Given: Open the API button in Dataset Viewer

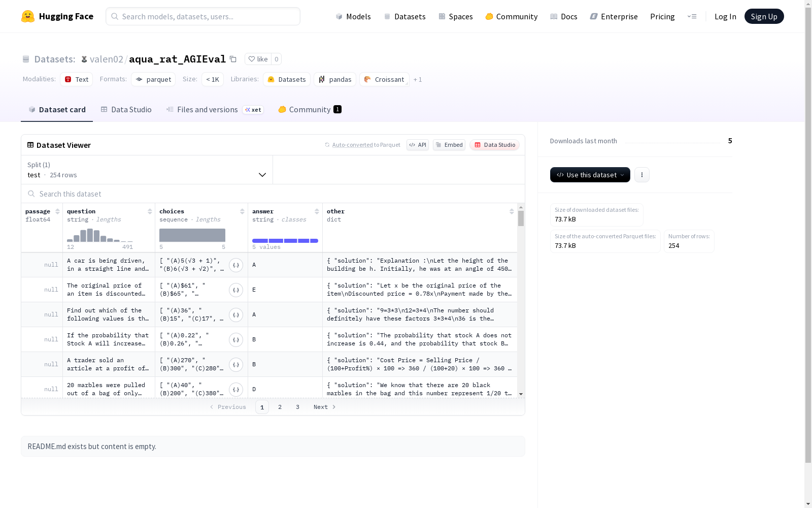Looking at the screenshot, I should [418, 145].
